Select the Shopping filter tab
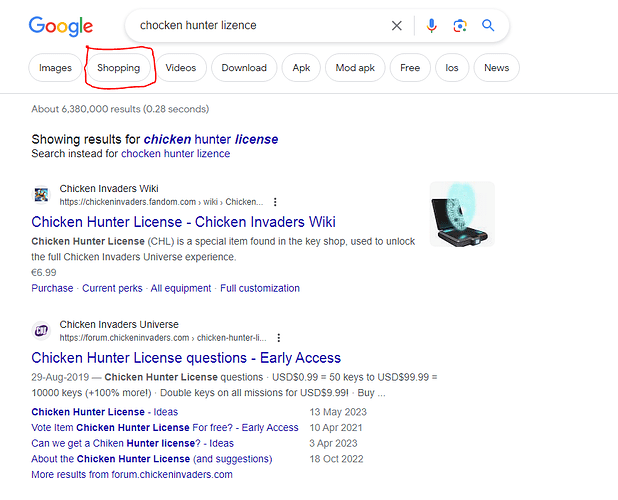Viewport: 618px width, 500px height. click(x=119, y=68)
